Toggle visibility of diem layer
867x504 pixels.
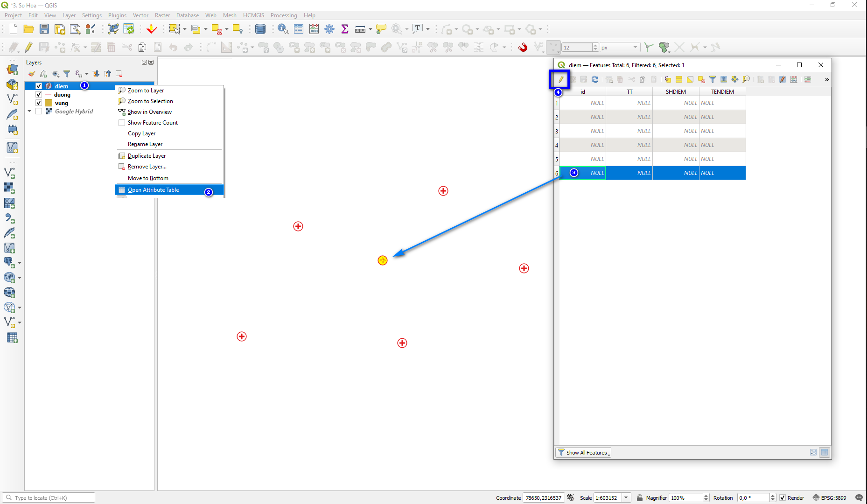[x=39, y=86]
